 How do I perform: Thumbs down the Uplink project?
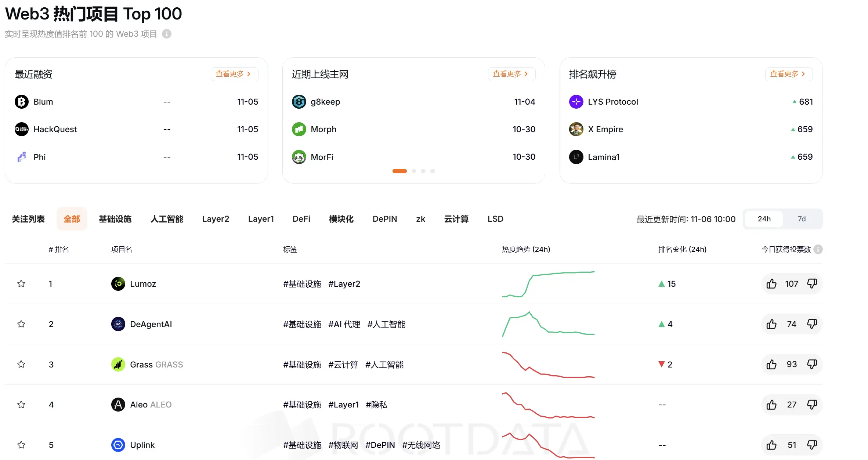pyautogui.click(x=812, y=445)
